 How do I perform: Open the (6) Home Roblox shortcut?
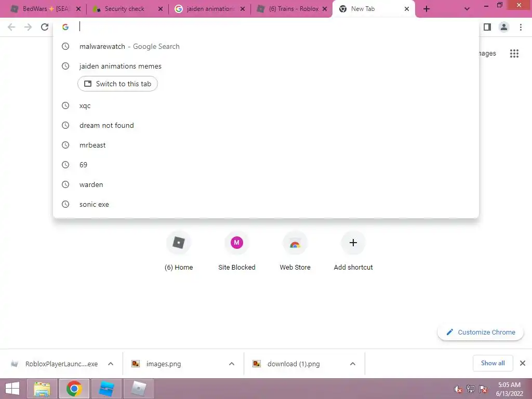(x=179, y=251)
